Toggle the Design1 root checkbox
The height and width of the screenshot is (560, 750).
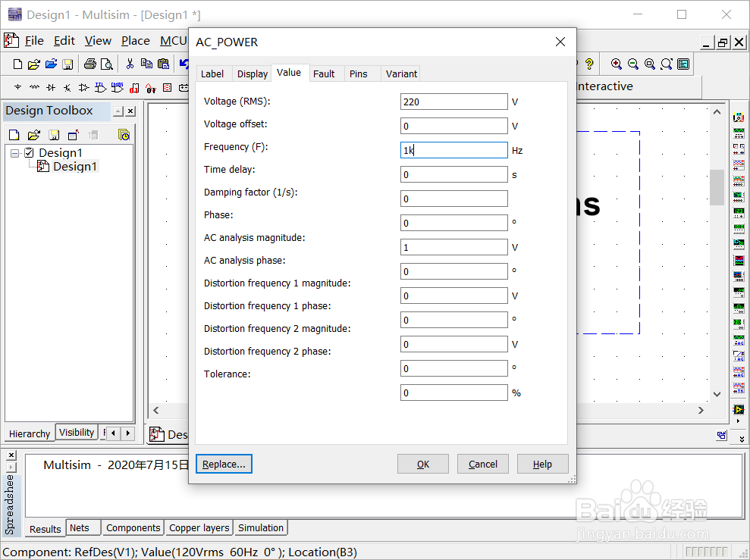[x=29, y=153]
